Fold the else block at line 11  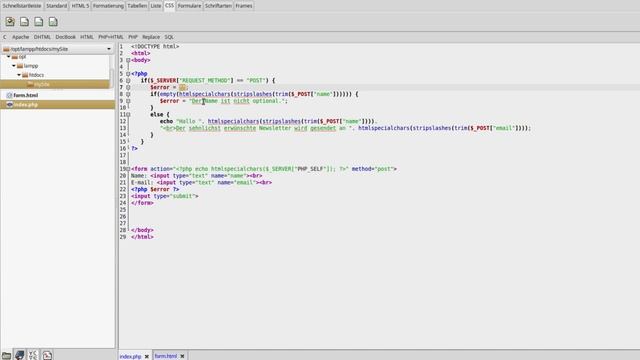(128, 115)
